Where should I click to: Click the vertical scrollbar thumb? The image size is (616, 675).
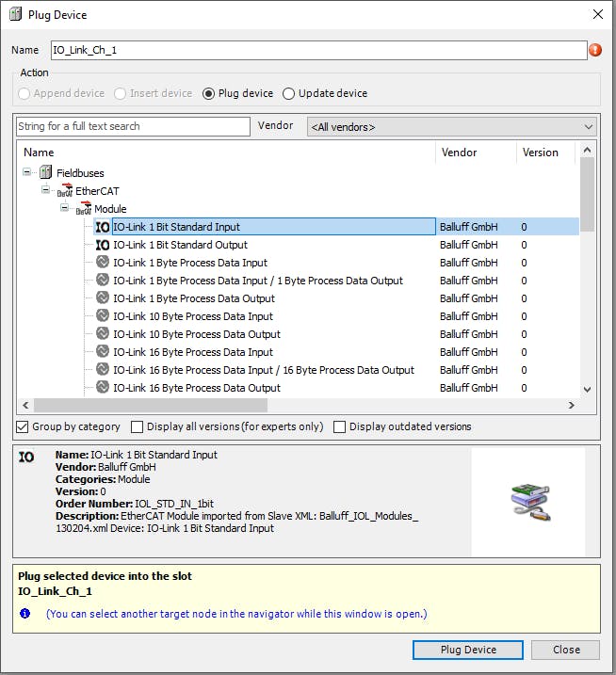[587, 194]
